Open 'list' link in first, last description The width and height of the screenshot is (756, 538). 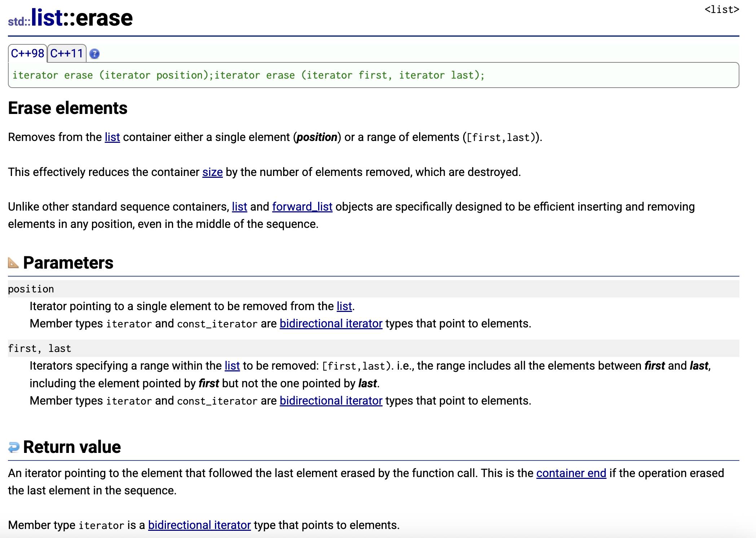(x=232, y=366)
